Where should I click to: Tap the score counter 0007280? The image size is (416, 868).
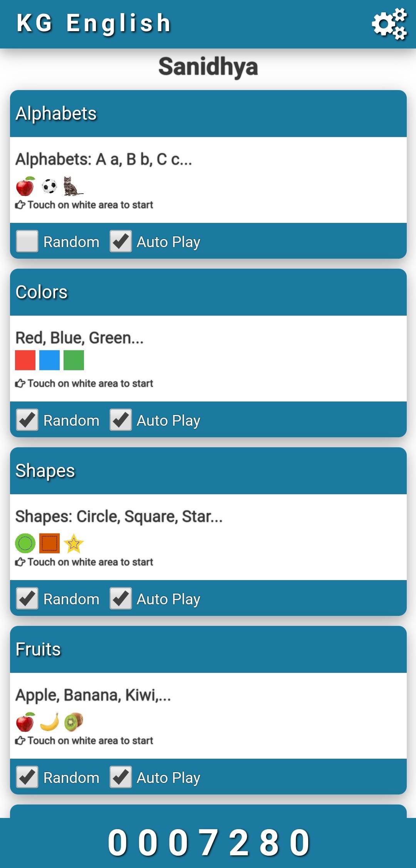(208, 843)
